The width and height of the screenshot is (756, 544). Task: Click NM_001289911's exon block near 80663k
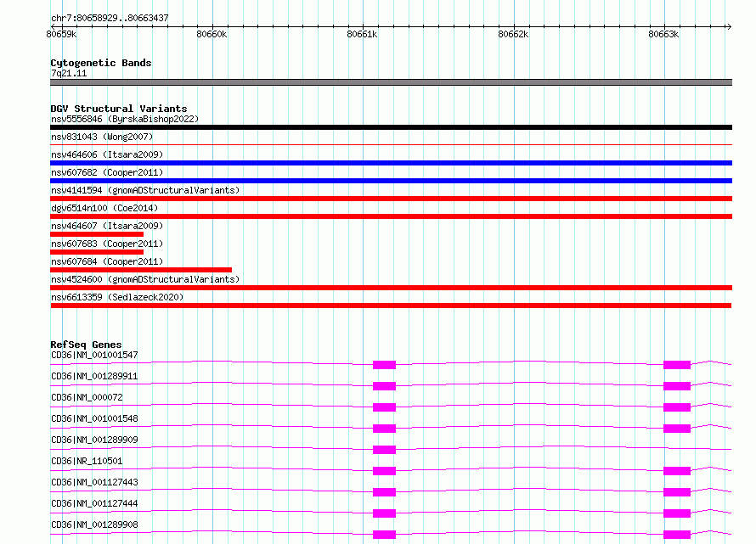click(677, 386)
